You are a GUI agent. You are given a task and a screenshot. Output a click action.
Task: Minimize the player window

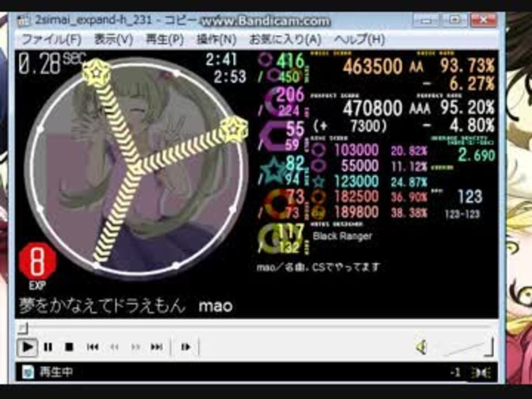(x=427, y=21)
